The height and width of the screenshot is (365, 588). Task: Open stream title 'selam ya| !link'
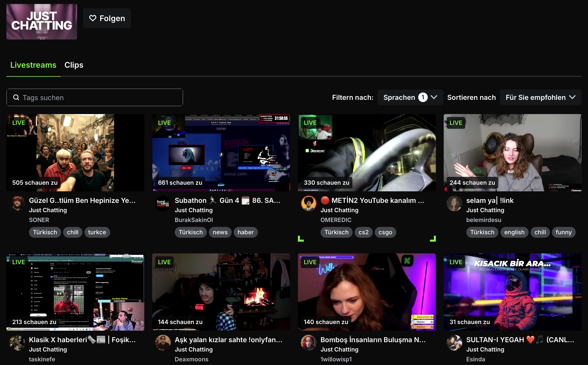(490, 200)
